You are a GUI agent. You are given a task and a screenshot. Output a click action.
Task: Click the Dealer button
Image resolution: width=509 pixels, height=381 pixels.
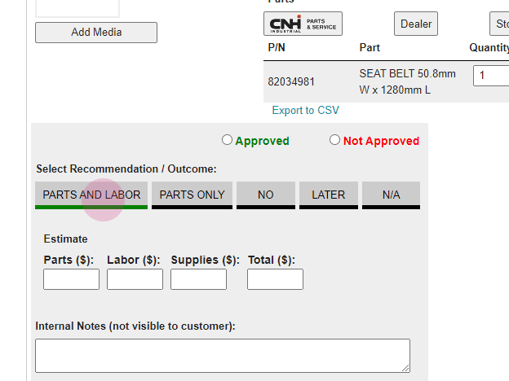coord(416,24)
